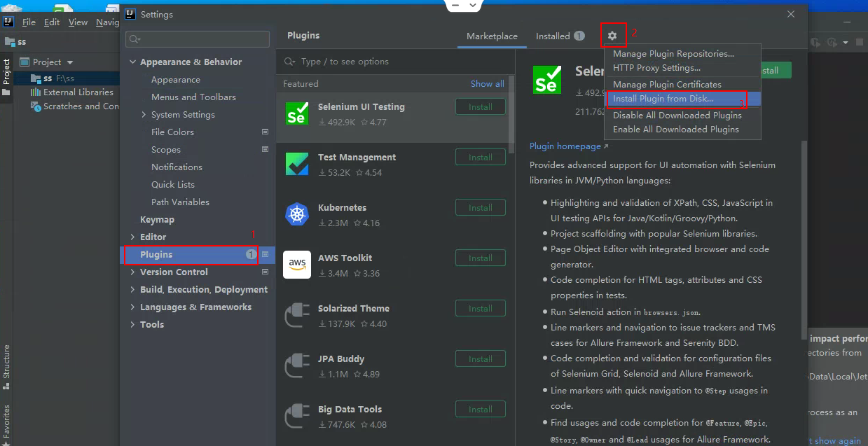868x446 pixels.
Task: Open the Structure tool window sidebar tab
Action: (x=6, y=361)
